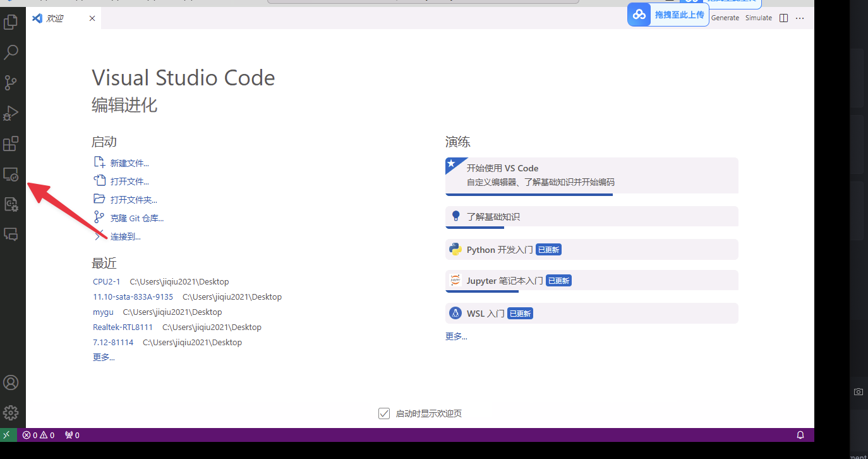This screenshot has width=868, height=459.
Task: Open the Search view in activity bar
Action: pos(11,52)
